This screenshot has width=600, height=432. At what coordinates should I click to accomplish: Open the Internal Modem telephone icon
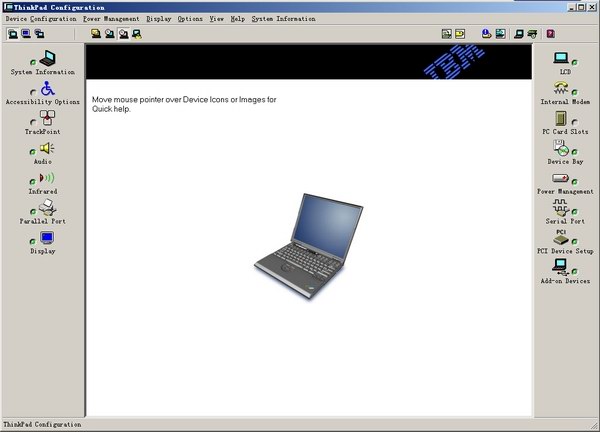(x=560, y=88)
